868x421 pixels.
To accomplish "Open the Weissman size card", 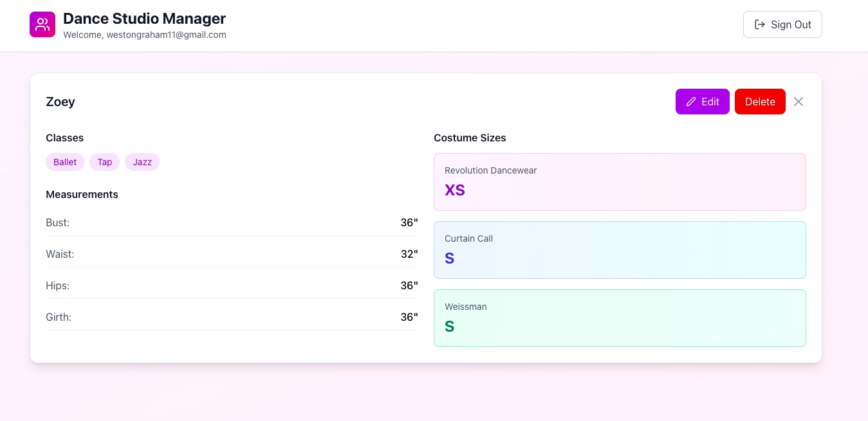I will (x=620, y=318).
